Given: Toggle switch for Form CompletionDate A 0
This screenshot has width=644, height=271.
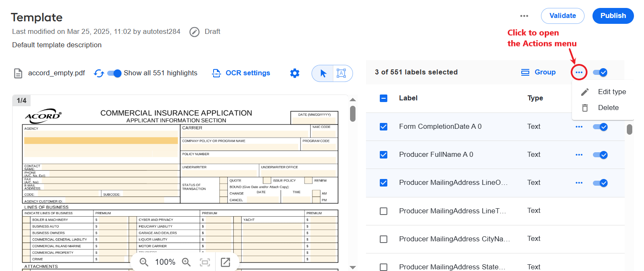Looking at the screenshot, I should [600, 127].
